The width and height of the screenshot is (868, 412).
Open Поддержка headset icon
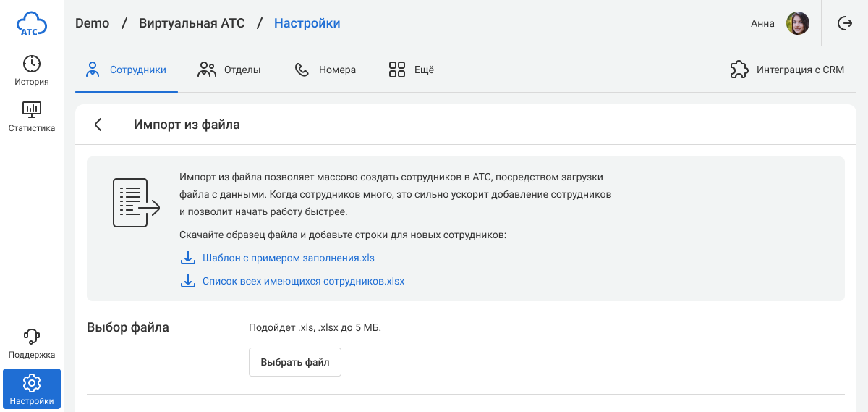[32, 337]
